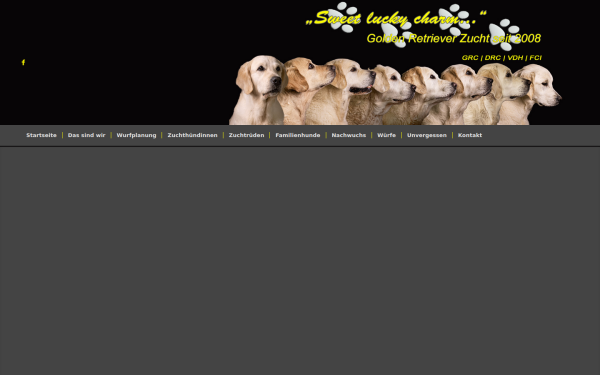
Task: Go to Kontakt page
Action: 470,135
